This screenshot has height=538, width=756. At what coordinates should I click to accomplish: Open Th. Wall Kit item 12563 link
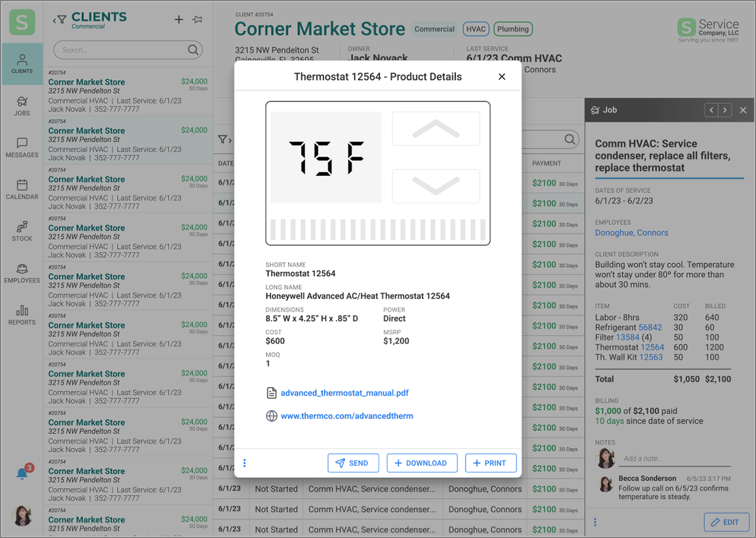[x=651, y=357]
